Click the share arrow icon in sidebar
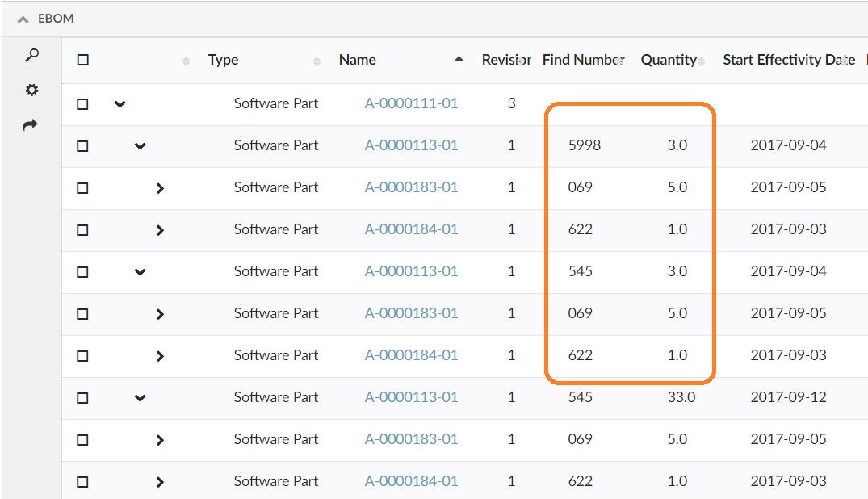Viewport: 868px width, 499px height. [x=30, y=125]
